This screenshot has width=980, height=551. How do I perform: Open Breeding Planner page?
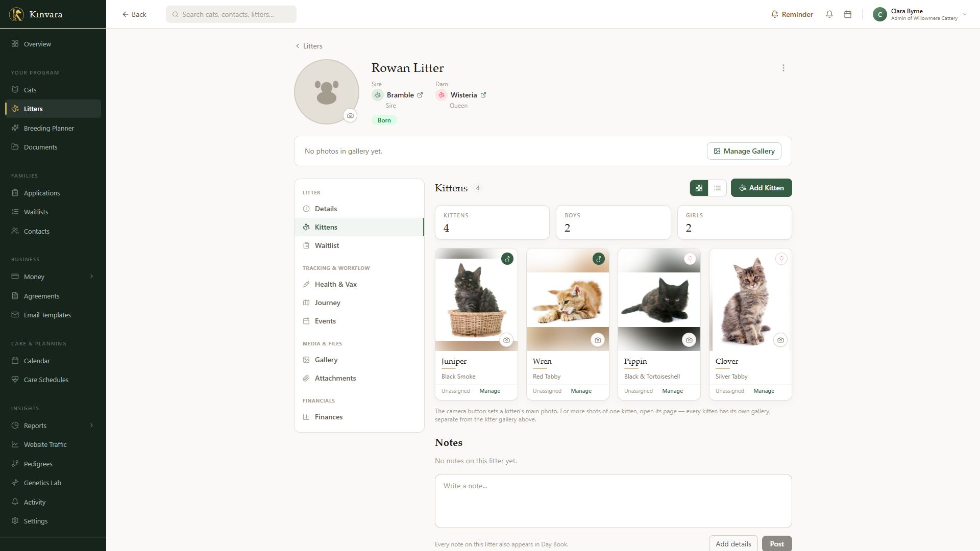tap(53, 128)
